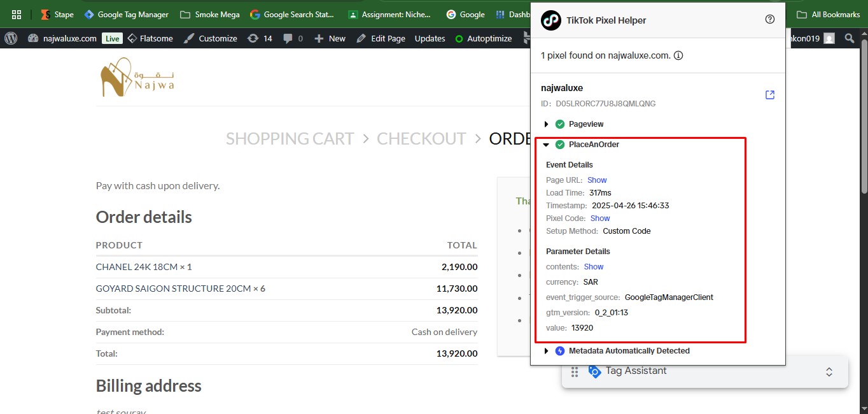The image size is (868, 414).
Task: Show the Page URL value
Action: tap(597, 180)
